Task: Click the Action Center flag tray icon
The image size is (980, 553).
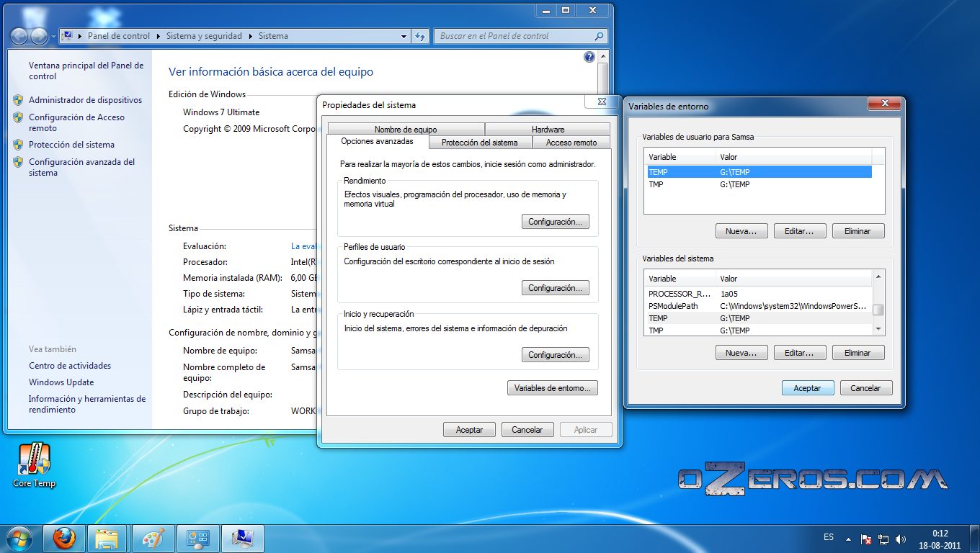Action: [x=867, y=539]
